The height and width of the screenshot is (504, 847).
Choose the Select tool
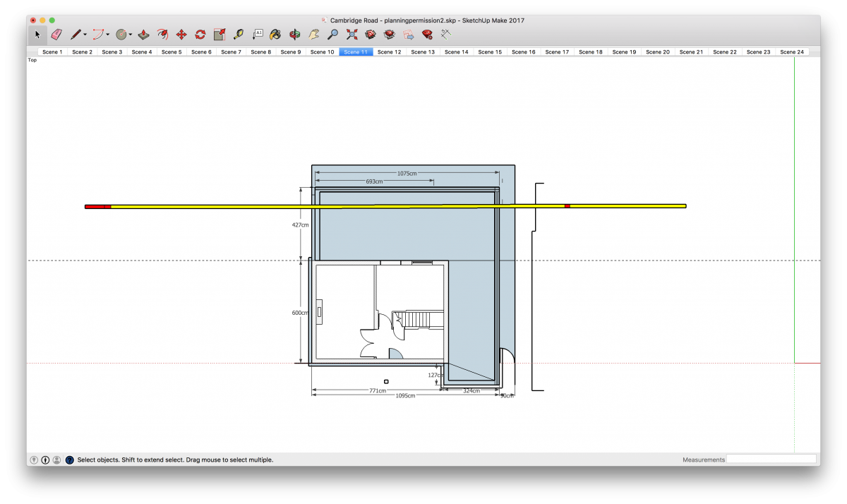(36, 33)
